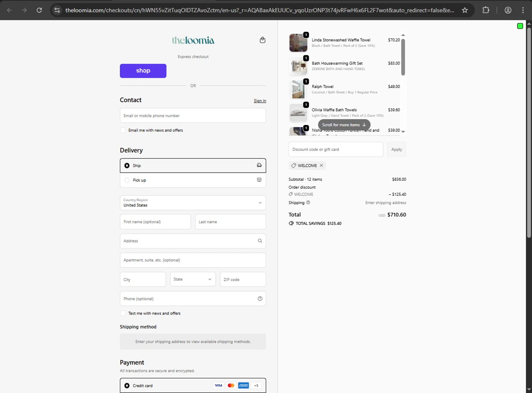Open the State dropdown

[x=193, y=279]
